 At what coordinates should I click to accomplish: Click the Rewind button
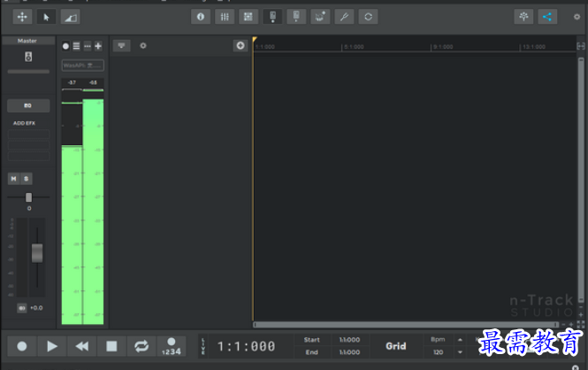coord(81,346)
